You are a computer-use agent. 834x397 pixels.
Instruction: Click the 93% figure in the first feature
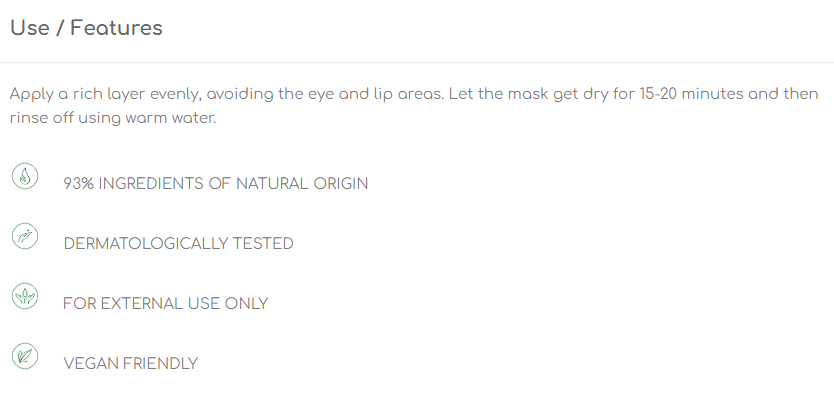(79, 184)
